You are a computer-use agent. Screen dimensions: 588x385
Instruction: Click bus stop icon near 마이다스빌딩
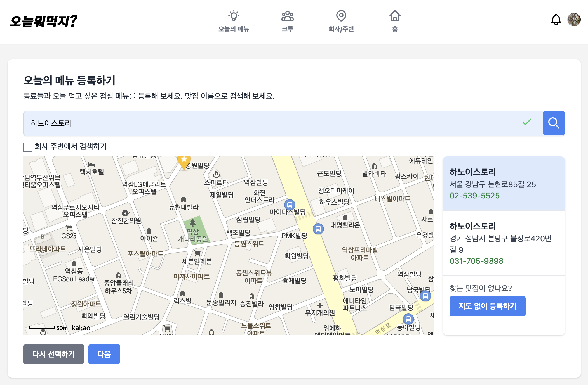290,205
